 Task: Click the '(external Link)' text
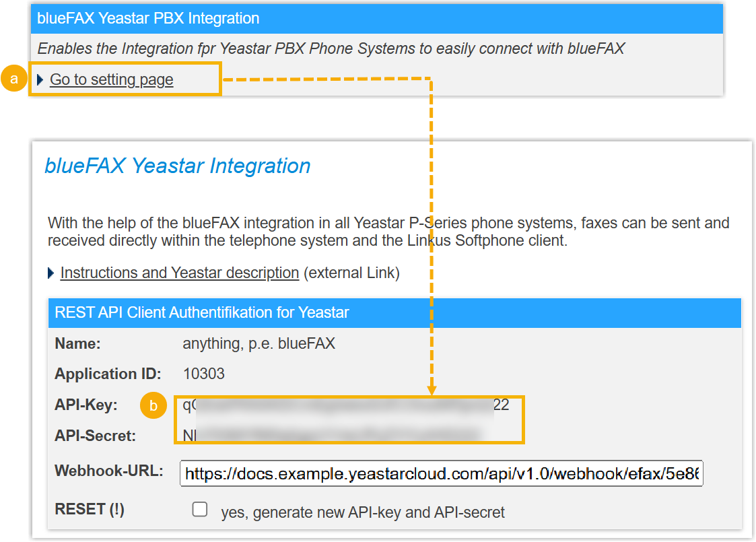[351, 273]
